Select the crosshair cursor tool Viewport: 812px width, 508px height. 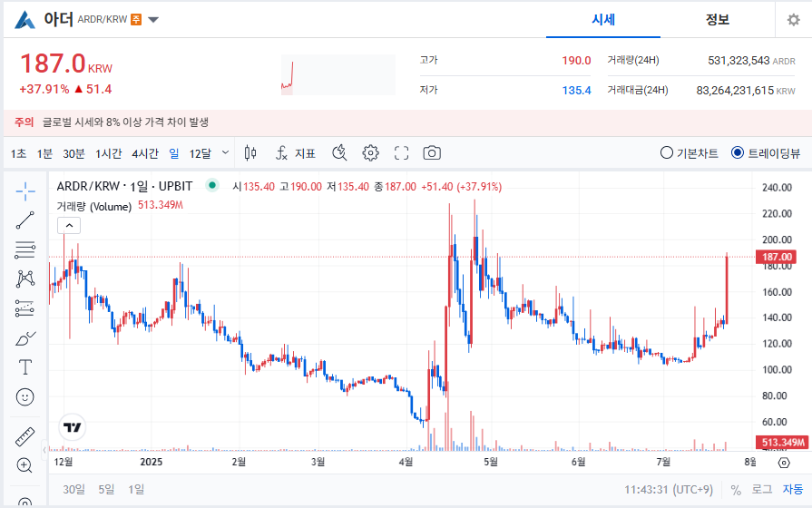(24, 191)
